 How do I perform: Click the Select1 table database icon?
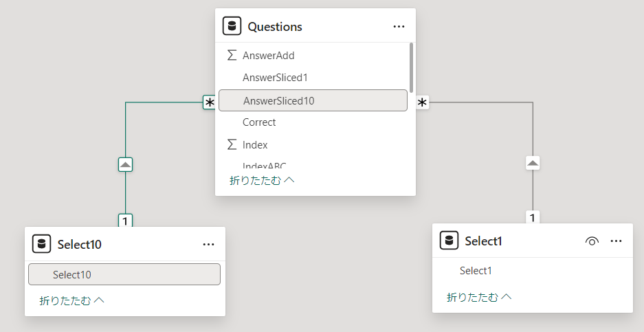pos(449,241)
